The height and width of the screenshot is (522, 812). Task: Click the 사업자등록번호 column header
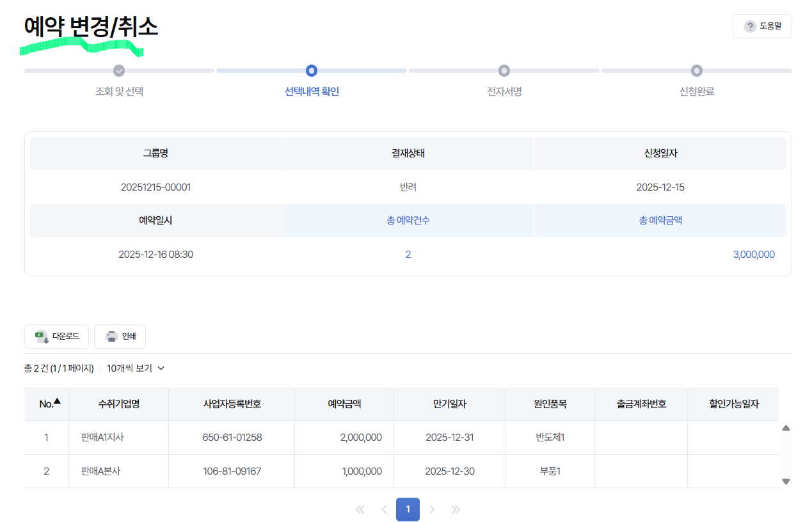coord(232,404)
